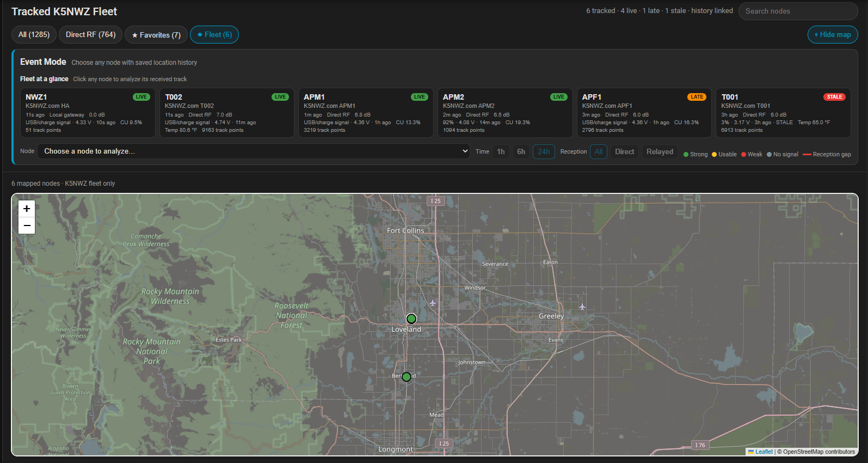Open the APM1 node card
This screenshot has height=463, width=868.
point(366,113)
